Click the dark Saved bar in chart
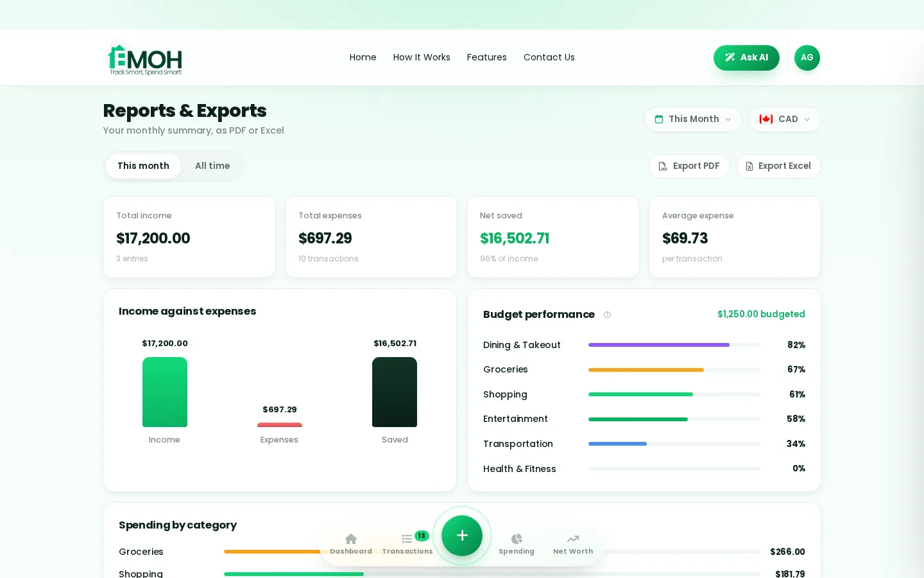Viewport: 924px width, 578px height. 395,392
